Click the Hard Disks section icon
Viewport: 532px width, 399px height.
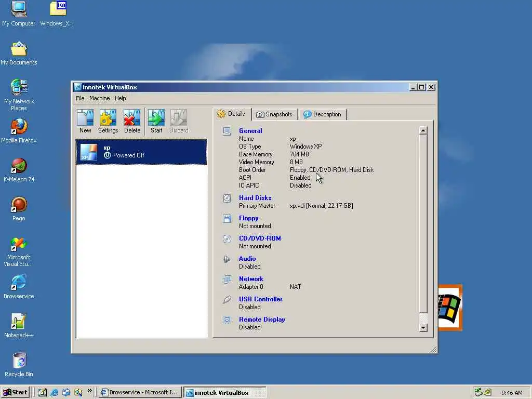click(227, 198)
